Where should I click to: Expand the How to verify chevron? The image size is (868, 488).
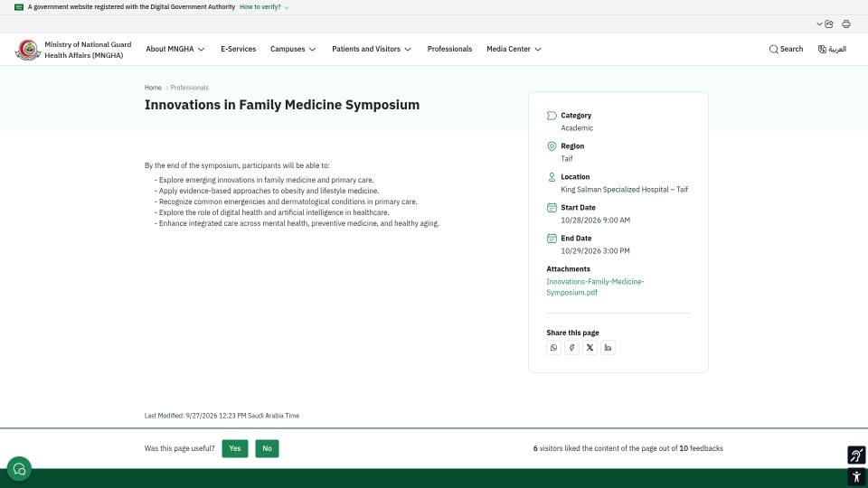287,8
